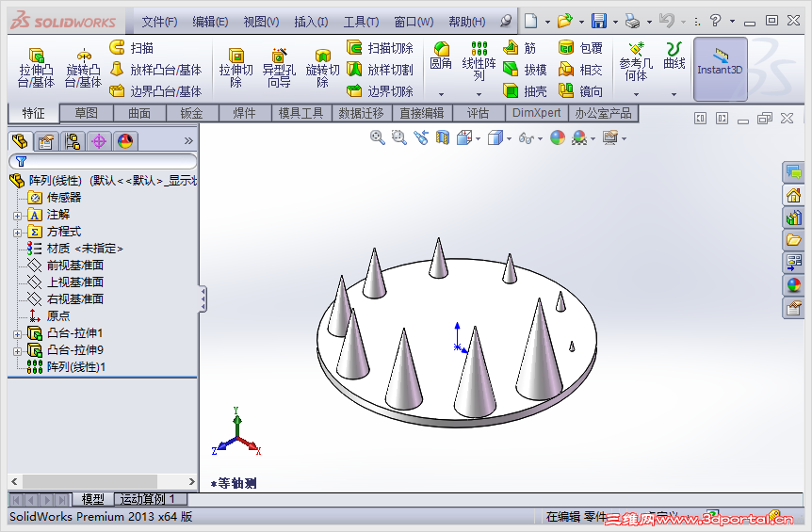
Task: Choose the 放样凸台/基体 loft tool
Action: (x=155, y=70)
